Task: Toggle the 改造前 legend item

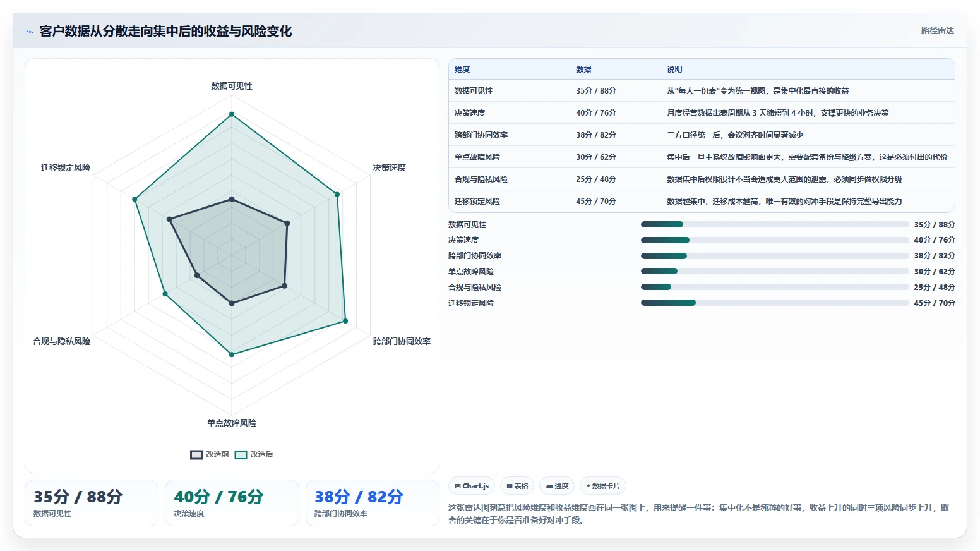Action: 210,454
